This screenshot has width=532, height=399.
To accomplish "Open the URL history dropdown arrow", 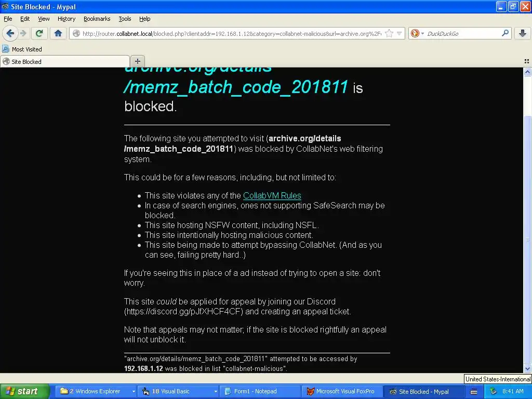I will 400,33.
